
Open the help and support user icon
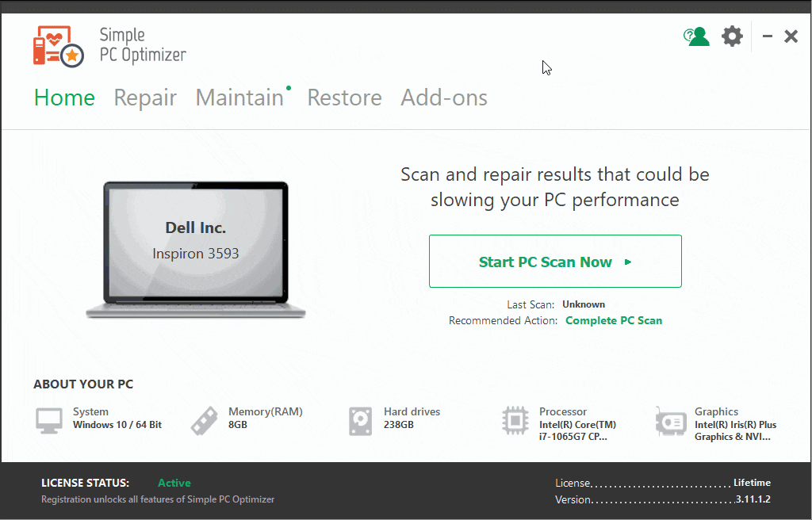pyautogui.click(x=696, y=36)
